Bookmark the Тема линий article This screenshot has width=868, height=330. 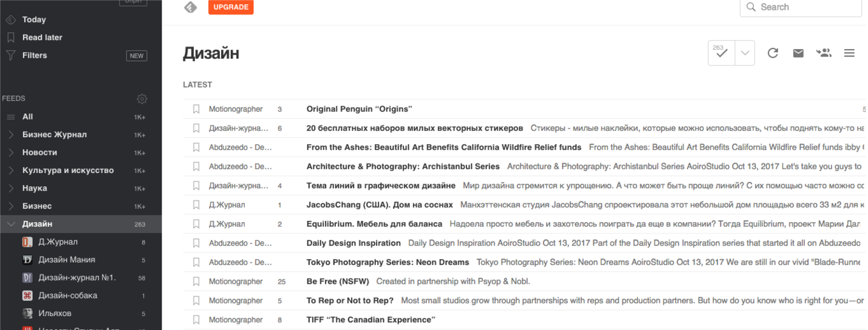(x=196, y=186)
